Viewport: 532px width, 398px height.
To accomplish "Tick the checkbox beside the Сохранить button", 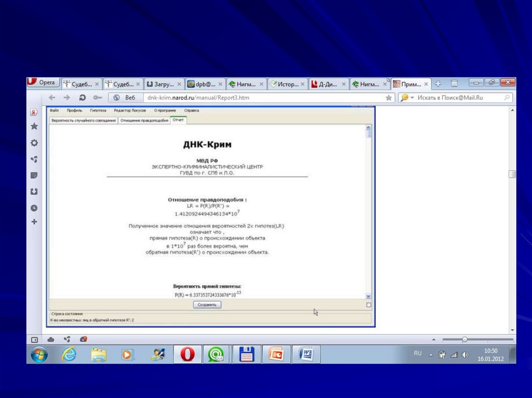I will click(x=369, y=305).
